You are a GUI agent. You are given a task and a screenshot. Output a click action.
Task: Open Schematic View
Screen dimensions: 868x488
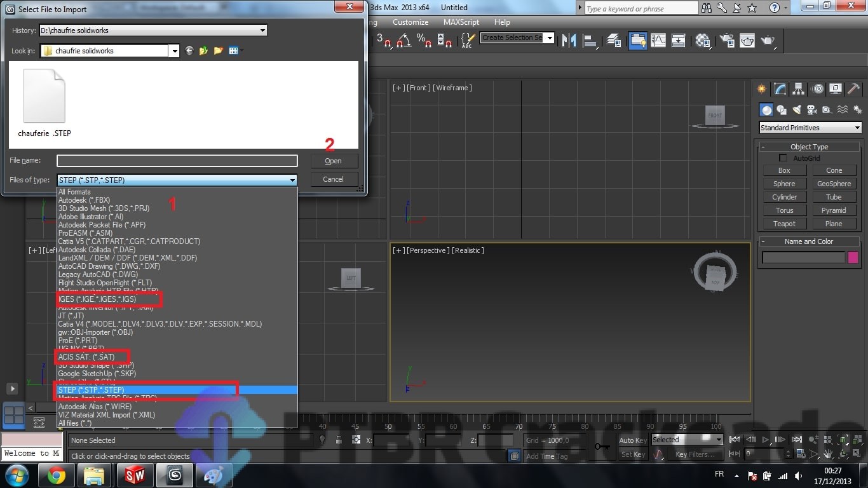tap(678, 40)
